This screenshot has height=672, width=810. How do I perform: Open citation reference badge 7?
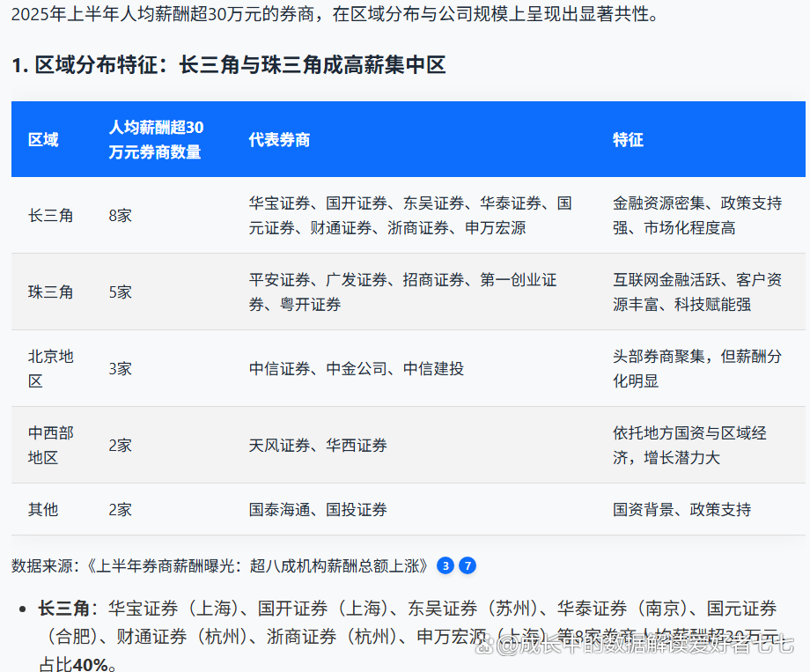click(x=467, y=565)
